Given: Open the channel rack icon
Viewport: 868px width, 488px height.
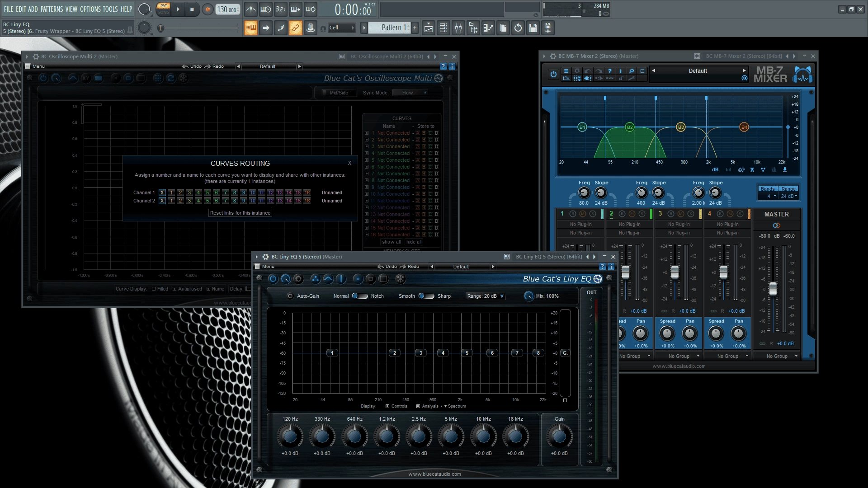Looking at the screenshot, I should [x=443, y=28].
